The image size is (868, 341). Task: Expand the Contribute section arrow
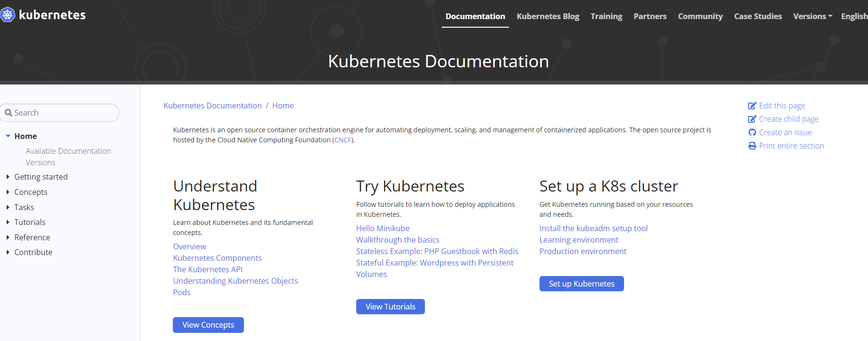[x=8, y=252]
